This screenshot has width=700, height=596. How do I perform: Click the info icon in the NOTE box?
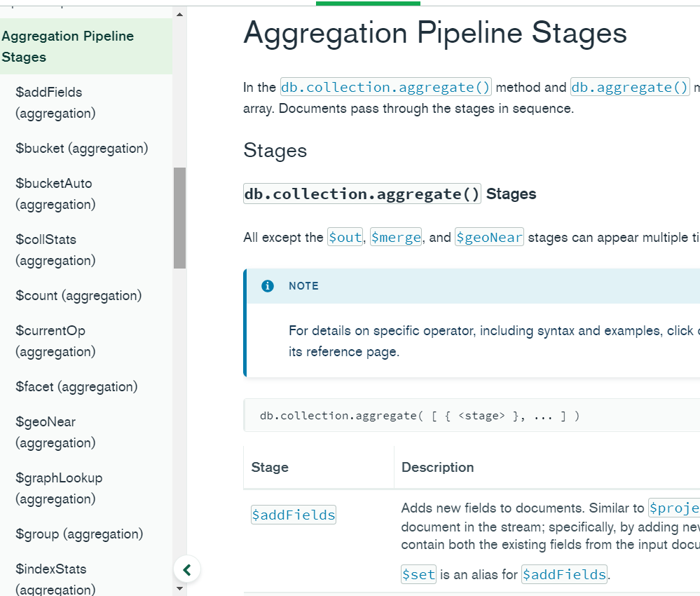(267, 286)
